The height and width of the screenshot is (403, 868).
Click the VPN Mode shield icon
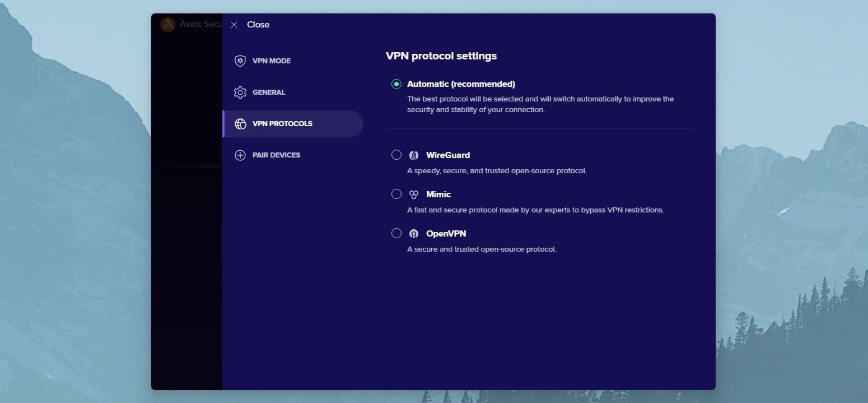pyautogui.click(x=240, y=61)
